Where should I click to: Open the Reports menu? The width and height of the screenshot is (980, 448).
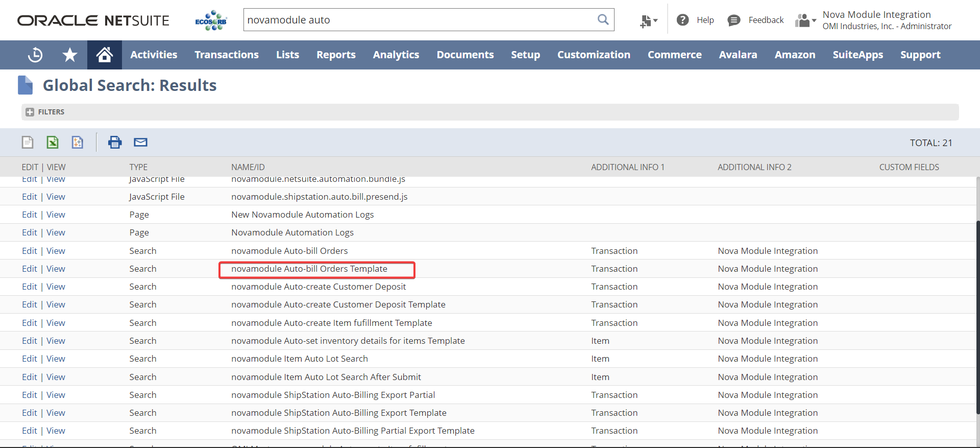[x=336, y=55]
